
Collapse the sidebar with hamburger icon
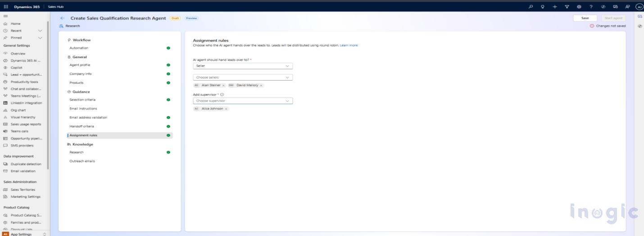pyautogui.click(x=5, y=16)
